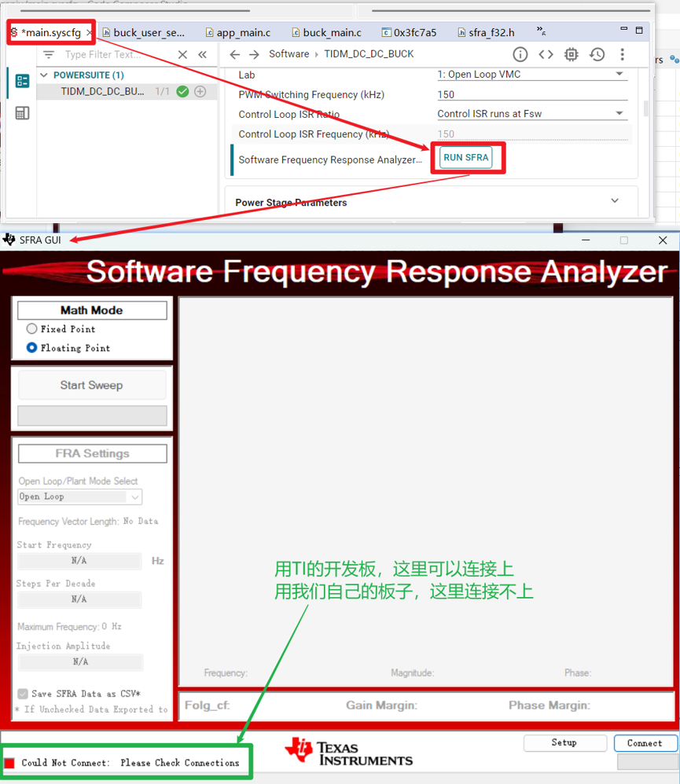Open the Lab dropdown

click(532, 75)
